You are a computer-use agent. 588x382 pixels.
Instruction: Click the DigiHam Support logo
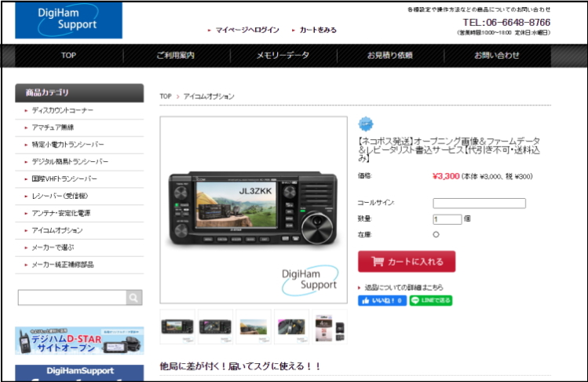[x=68, y=20]
